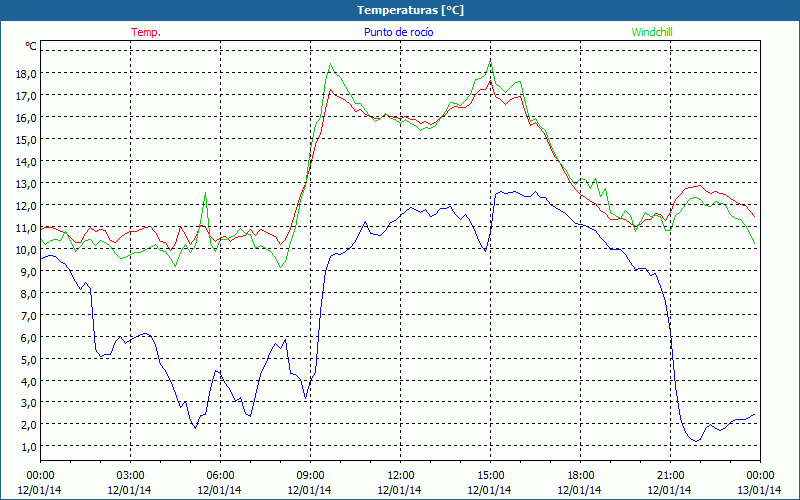The width and height of the screenshot is (800, 500).
Task: Click the 12/01/14 date under 09:00
Action: pyautogui.click(x=310, y=490)
